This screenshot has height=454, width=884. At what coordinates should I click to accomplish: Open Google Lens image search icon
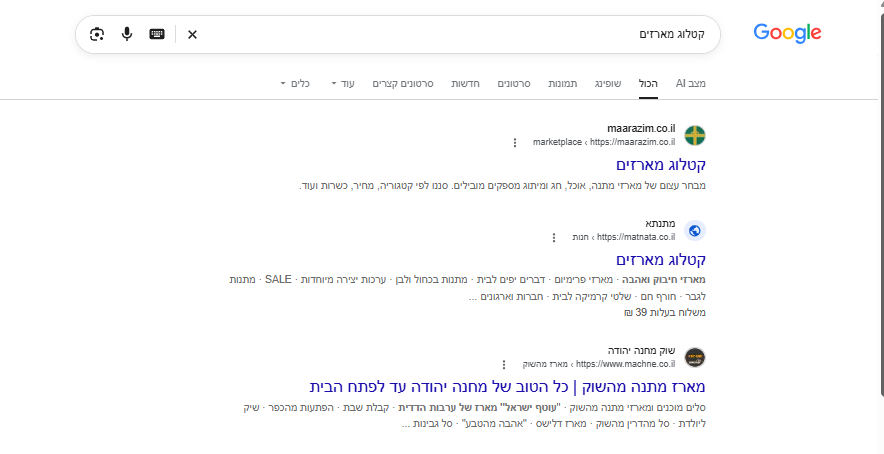(97, 34)
